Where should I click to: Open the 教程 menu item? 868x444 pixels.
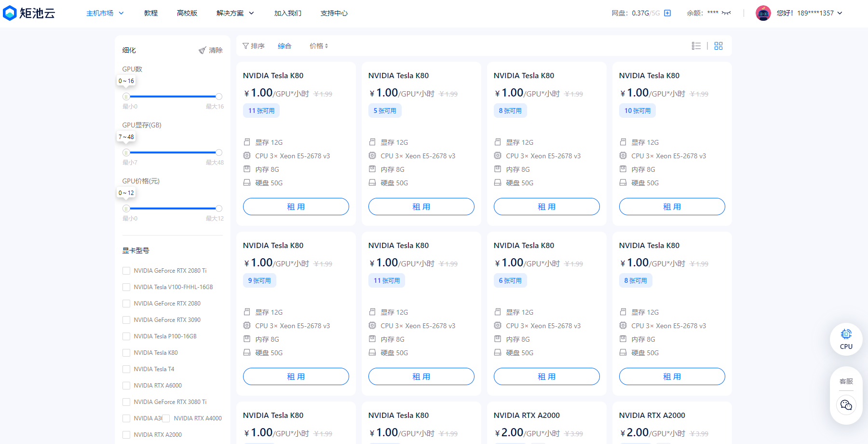pyautogui.click(x=150, y=13)
